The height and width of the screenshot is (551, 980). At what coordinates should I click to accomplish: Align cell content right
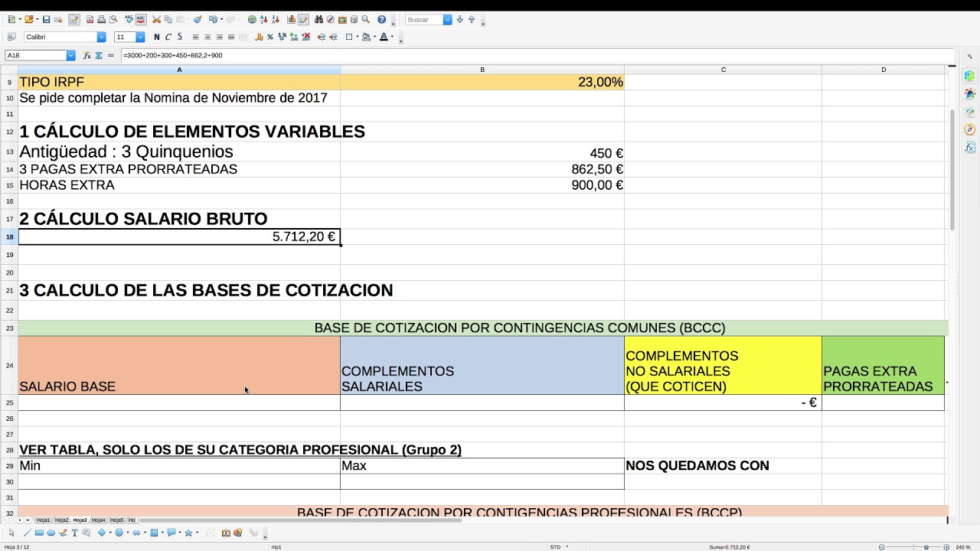tap(220, 37)
